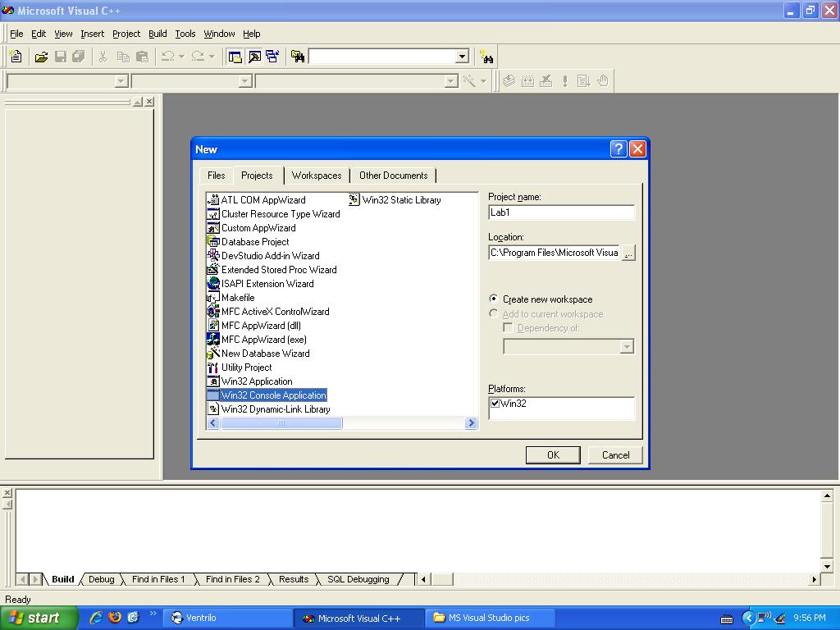The image size is (840, 630).
Task: Click the Open file folder icon
Action: coord(41,57)
